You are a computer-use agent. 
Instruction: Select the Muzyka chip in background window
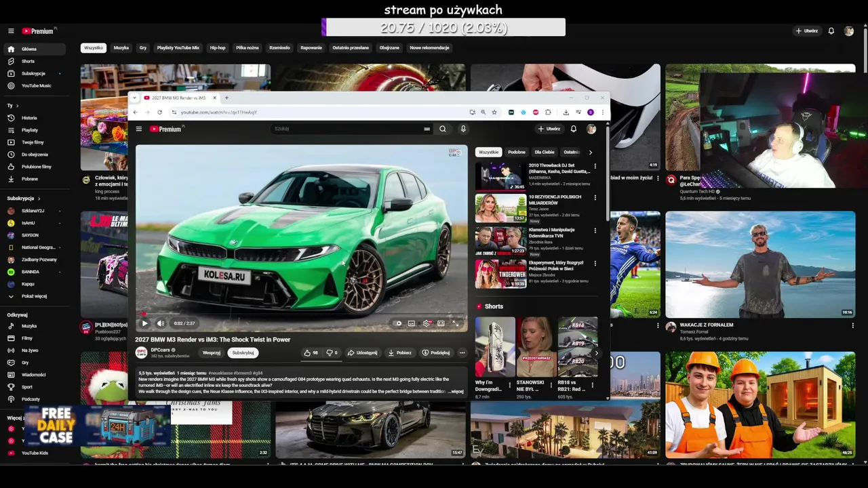point(121,48)
